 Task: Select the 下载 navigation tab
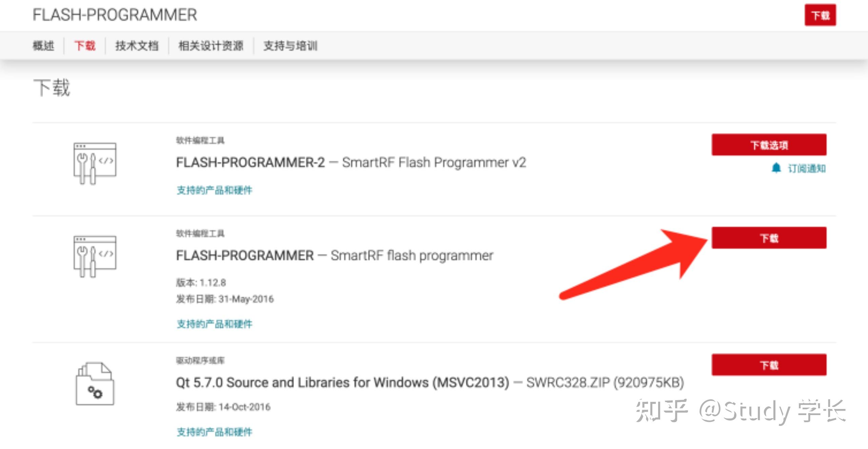[x=85, y=45]
